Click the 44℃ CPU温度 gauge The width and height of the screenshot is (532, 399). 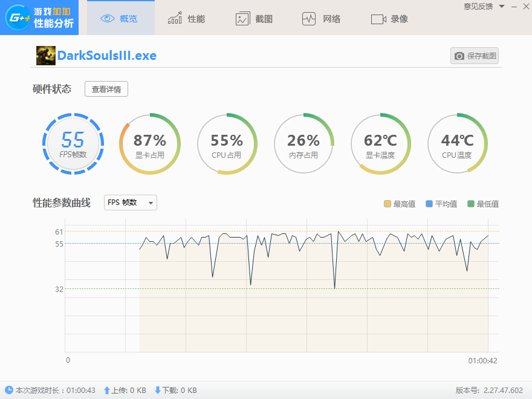(x=458, y=144)
